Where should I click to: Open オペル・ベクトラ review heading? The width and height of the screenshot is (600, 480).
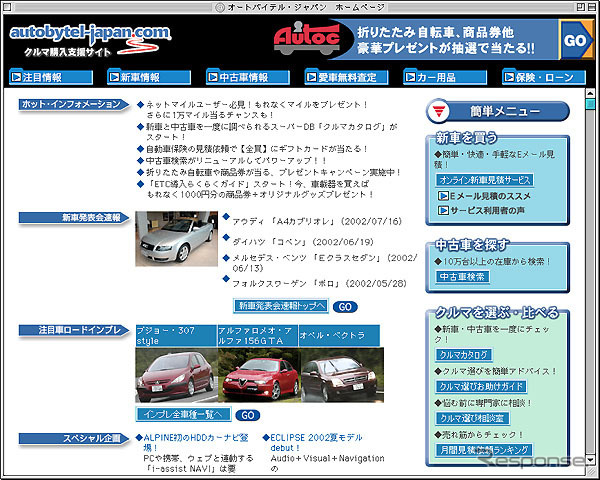tap(339, 336)
